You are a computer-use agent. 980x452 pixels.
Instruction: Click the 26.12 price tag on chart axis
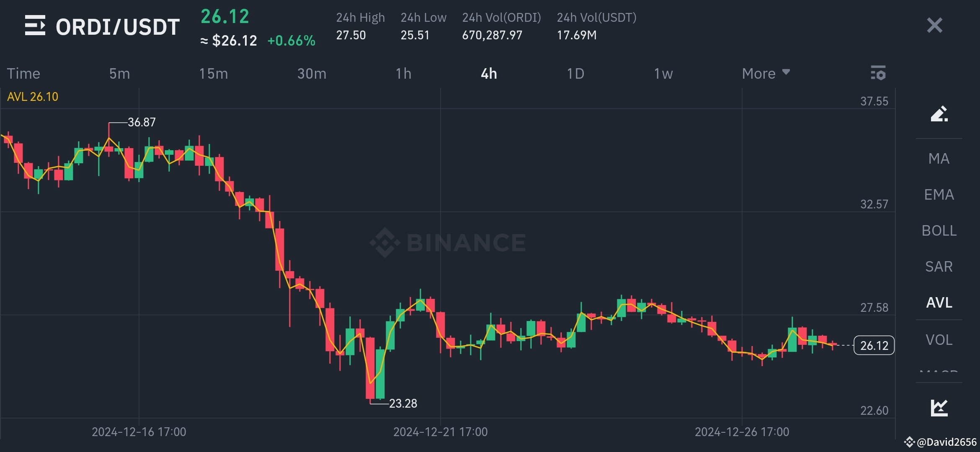pos(874,345)
